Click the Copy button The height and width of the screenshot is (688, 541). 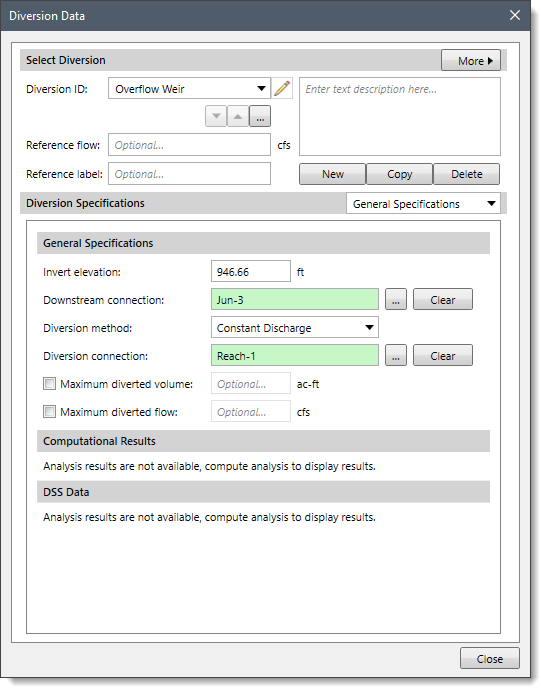click(399, 174)
